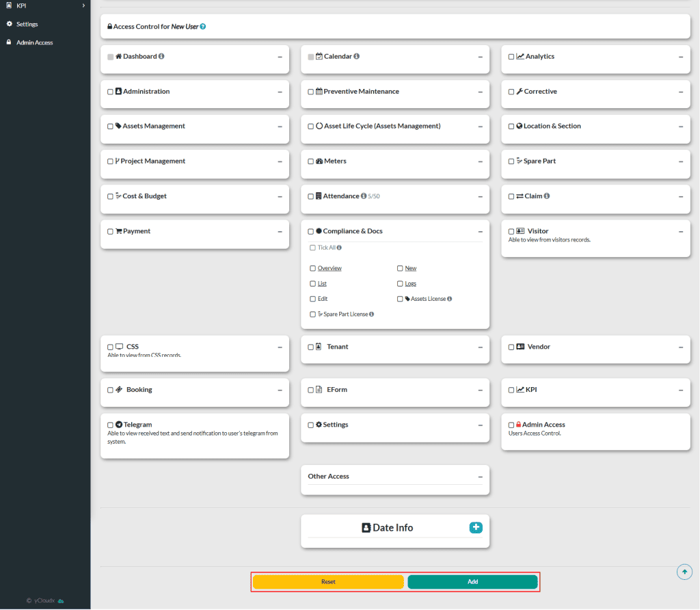Click the info icon next to Dashboard

pyautogui.click(x=161, y=57)
